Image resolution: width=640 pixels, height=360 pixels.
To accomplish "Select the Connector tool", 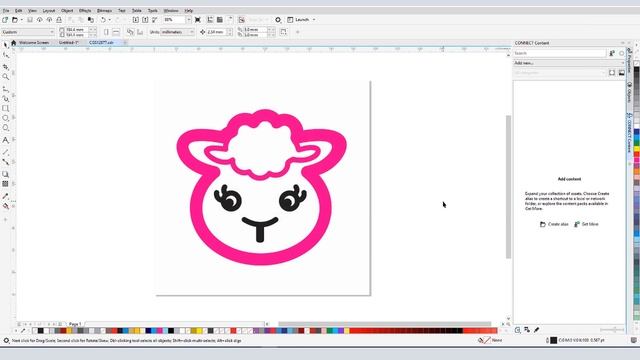I will 5,162.
